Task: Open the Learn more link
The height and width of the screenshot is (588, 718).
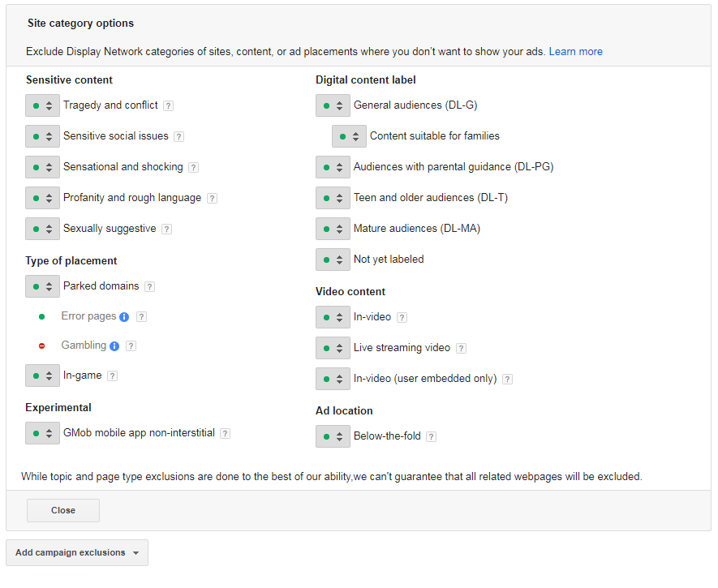Action: click(x=575, y=52)
